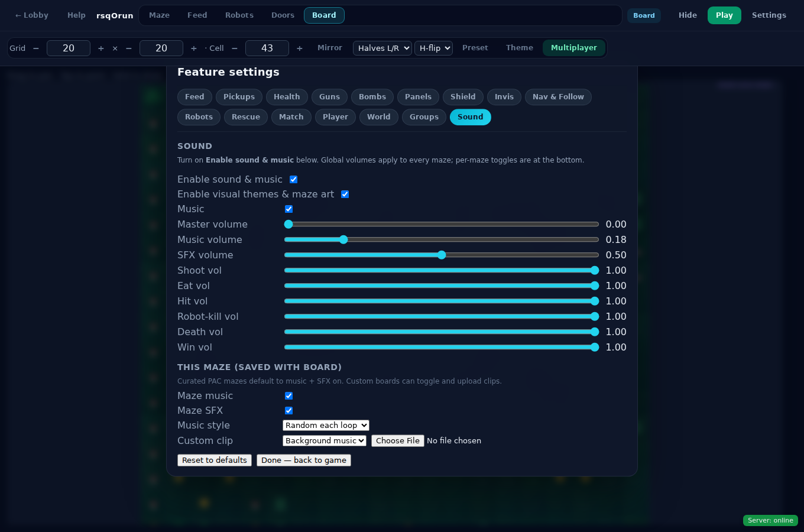Decrease the Cell size value
The height and width of the screenshot is (532, 804).
pos(235,48)
